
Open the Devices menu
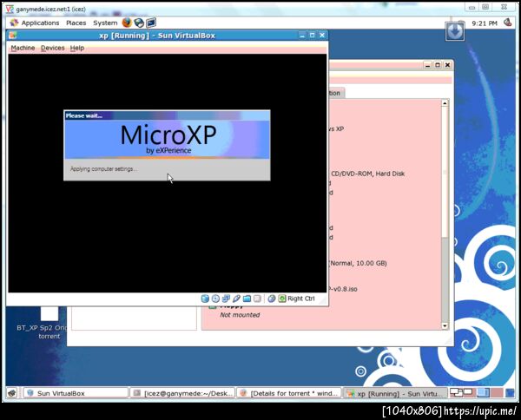[x=52, y=48]
